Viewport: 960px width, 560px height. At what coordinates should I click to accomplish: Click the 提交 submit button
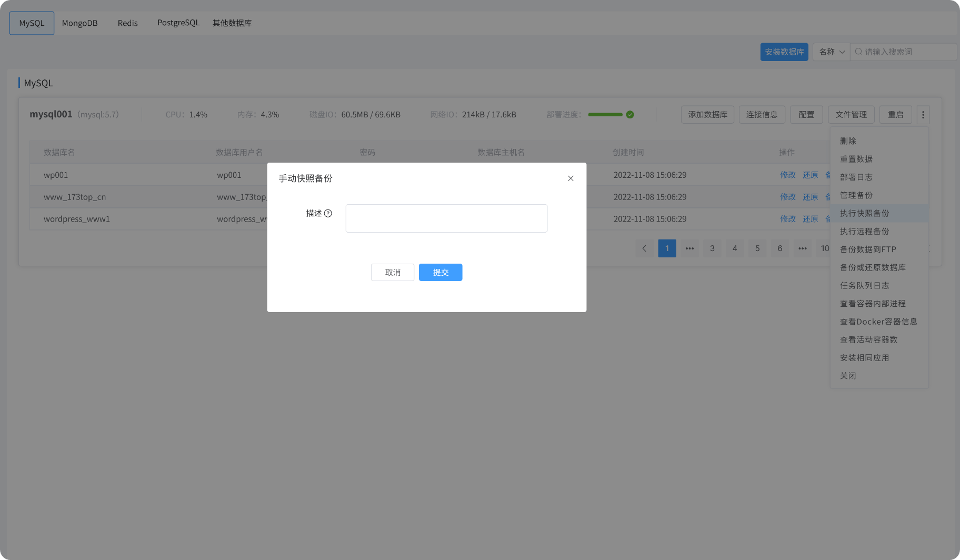point(441,273)
